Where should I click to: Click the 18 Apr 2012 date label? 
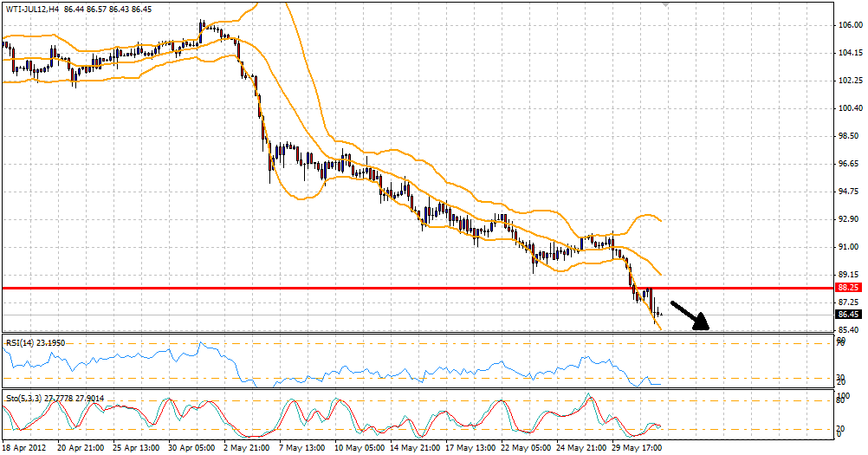pyautogui.click(x=23, y=447)
